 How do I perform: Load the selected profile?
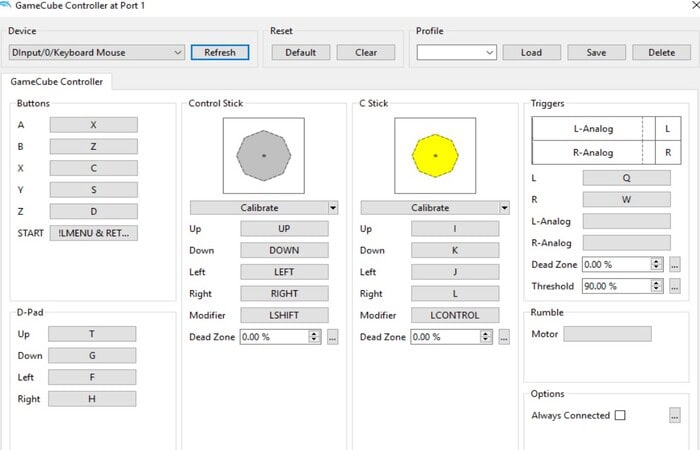click(532, 53)
